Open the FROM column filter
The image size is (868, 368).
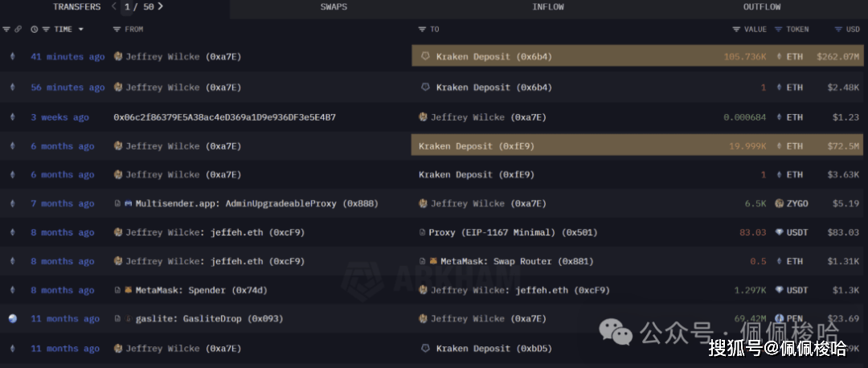117,30
